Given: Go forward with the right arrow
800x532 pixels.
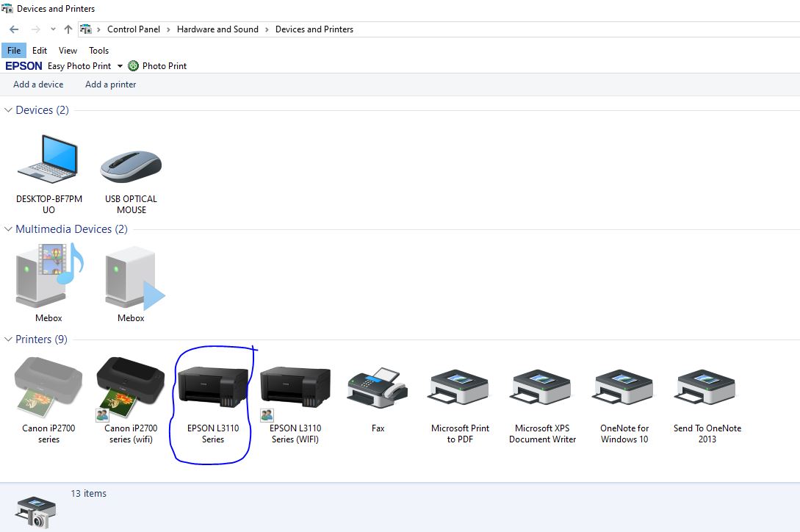Looking at the screenshot, I should point(36,29).
